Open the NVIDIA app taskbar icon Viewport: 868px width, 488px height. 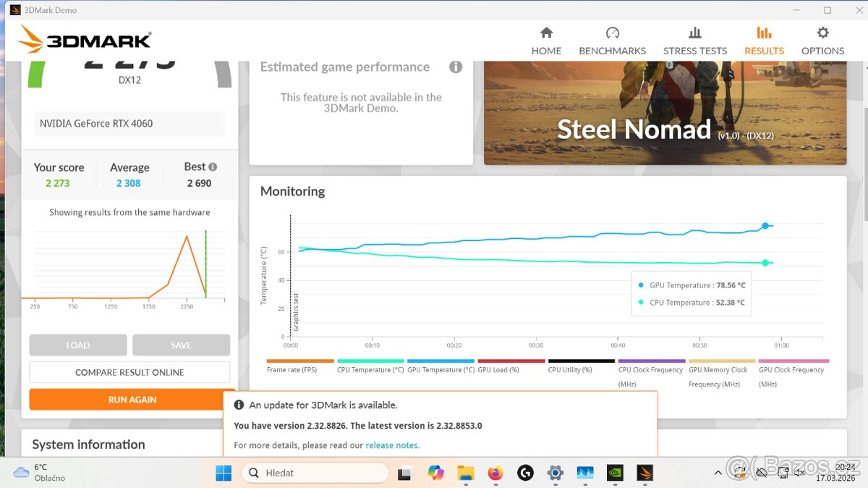coord(614,473)
